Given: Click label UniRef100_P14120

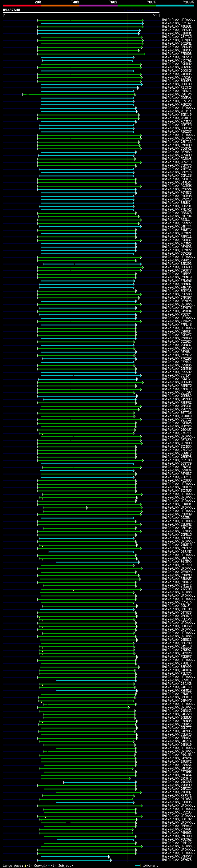Looking at the screenshot, I should tap(176, 843).
